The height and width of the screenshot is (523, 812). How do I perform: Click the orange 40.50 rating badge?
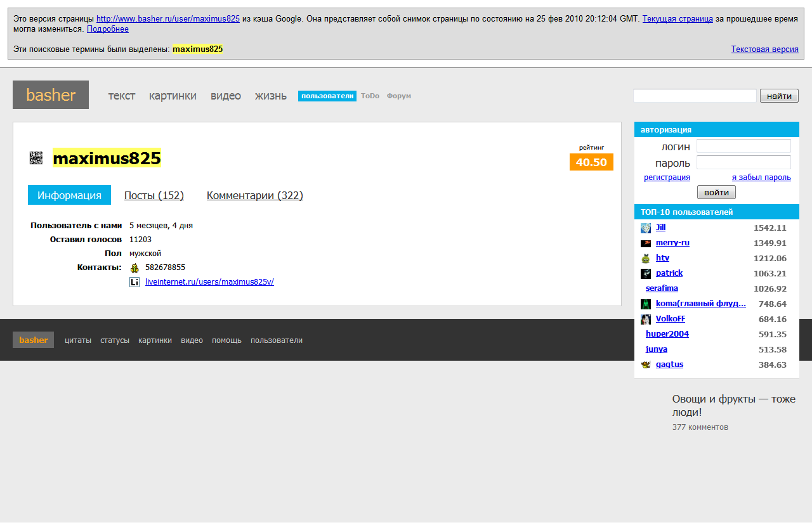pyautogui.click(x=591, y=162)
